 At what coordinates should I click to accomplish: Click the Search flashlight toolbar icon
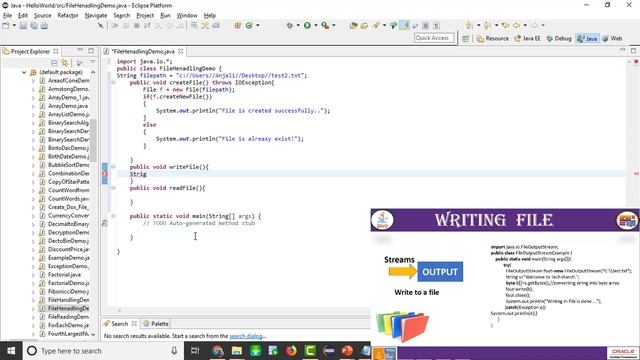point(376,25)
